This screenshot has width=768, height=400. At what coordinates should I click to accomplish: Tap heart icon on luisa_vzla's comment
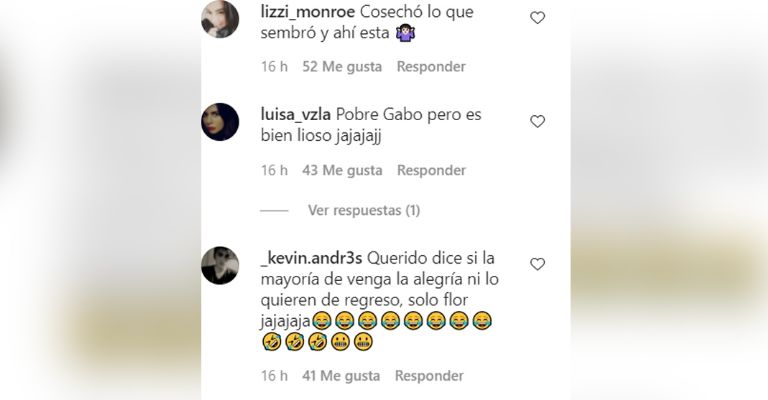point(537,121)
